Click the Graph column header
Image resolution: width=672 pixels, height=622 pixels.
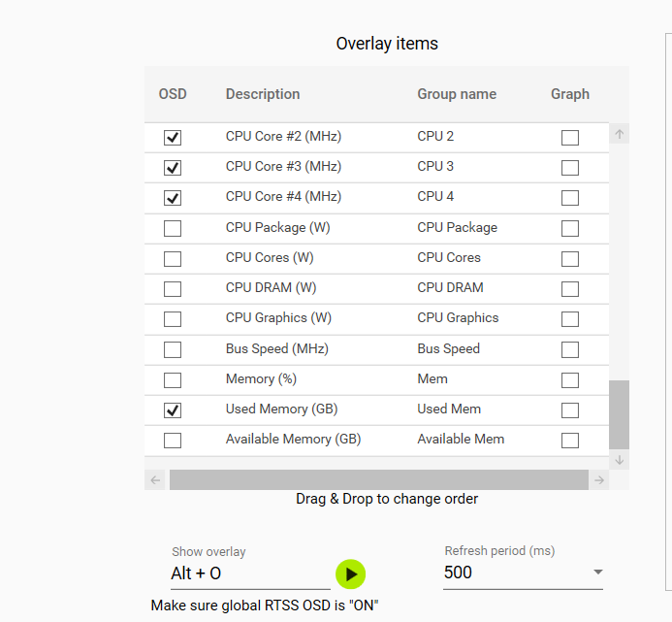click(x=570, y=94)
